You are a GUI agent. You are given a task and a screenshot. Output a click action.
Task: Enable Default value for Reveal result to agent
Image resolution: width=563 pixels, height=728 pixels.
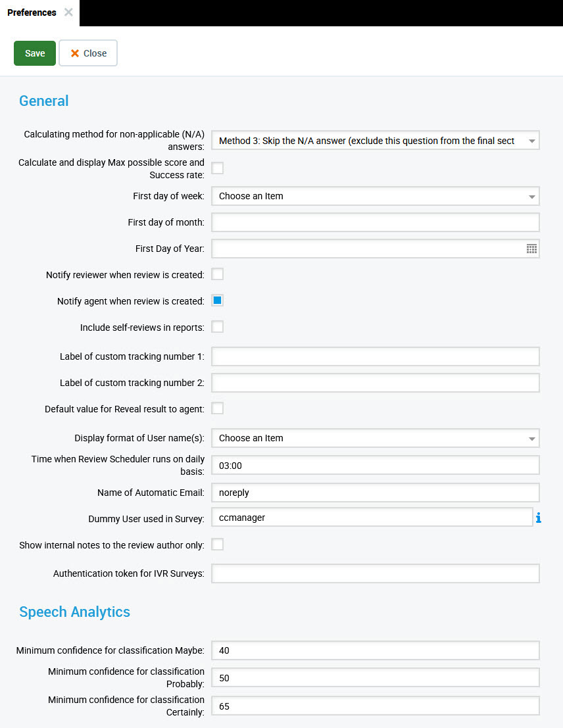[217, 408]
